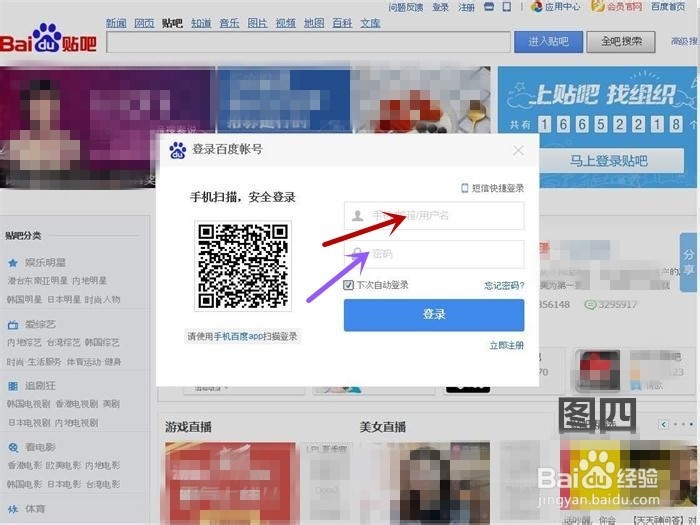Open the 忘记密码? link
700x525 pixels.
pyautogui.click(x=504, y=285)
